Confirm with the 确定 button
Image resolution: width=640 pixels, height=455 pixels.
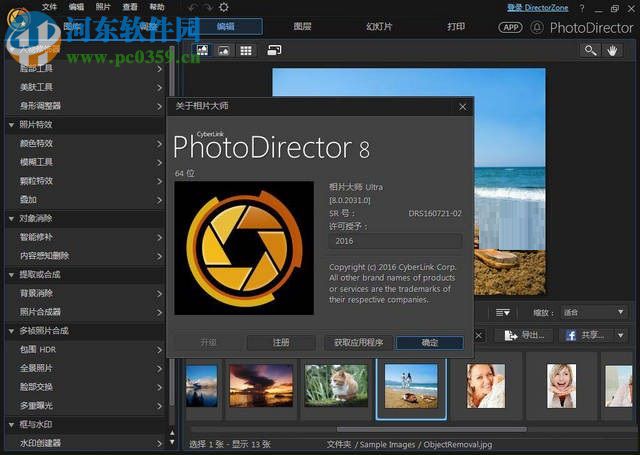(430, 343)
